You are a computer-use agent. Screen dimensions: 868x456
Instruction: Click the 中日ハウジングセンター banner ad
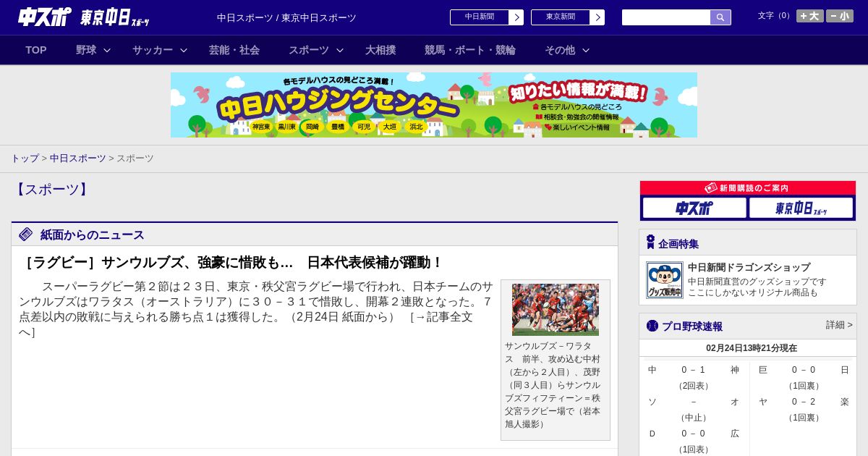tap(434, 105)
